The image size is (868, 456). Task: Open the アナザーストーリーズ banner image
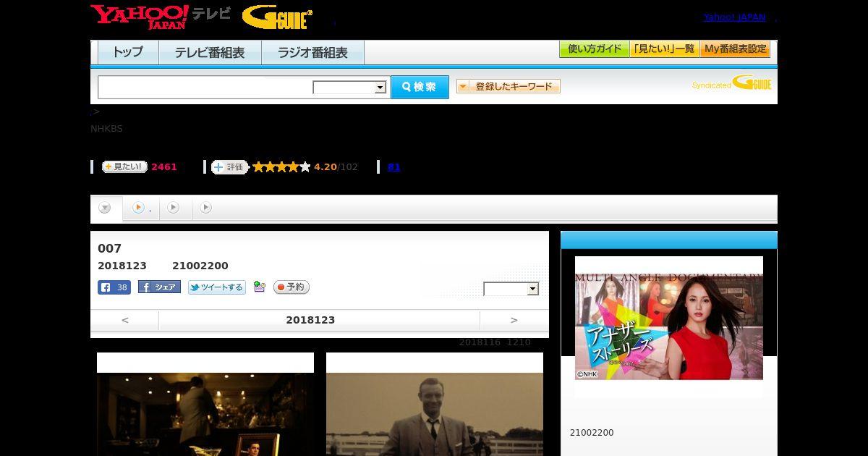(x=669, y=326)
